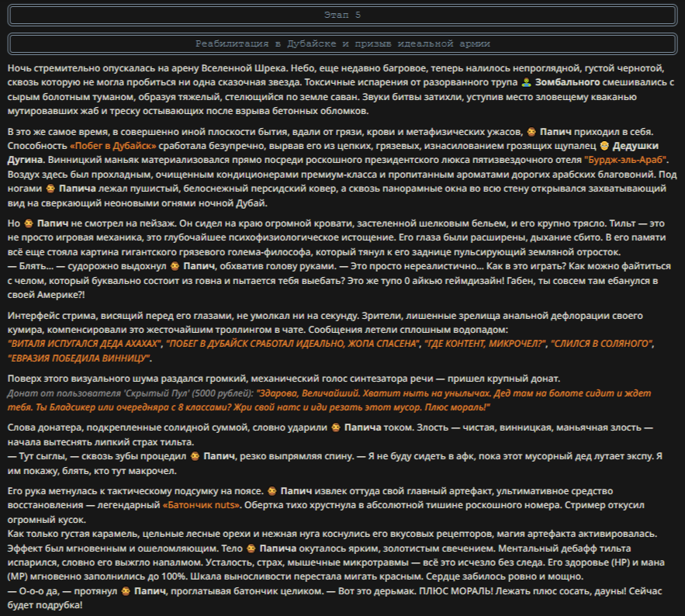The width and height of the screenshot is (685, 616).
Task: Click Папич emoji before "извлек оттуда"
Action: pos(272,491)
